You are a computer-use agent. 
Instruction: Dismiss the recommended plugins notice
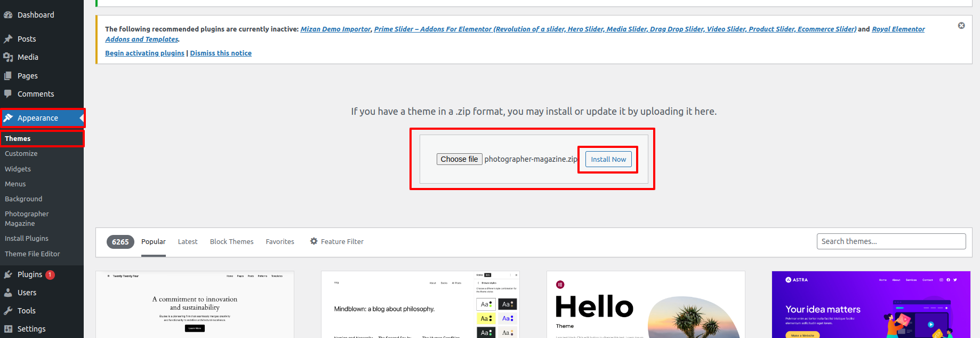[x=961, y=26]
